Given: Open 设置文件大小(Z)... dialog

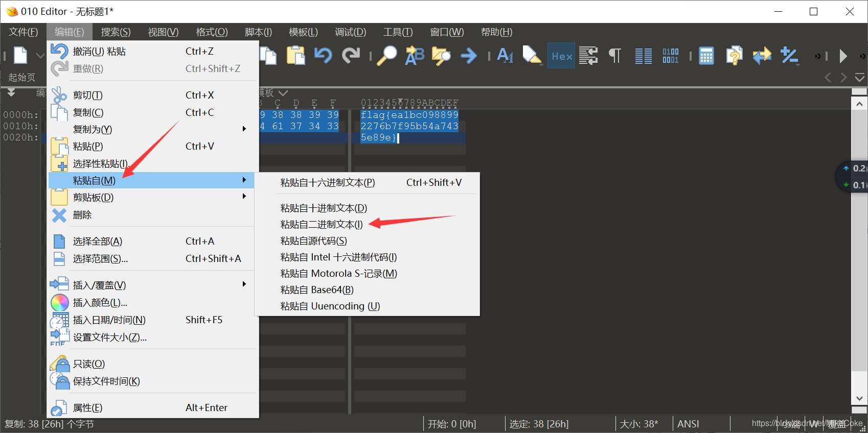Looking at the screenshot, I should pos(153,337).
